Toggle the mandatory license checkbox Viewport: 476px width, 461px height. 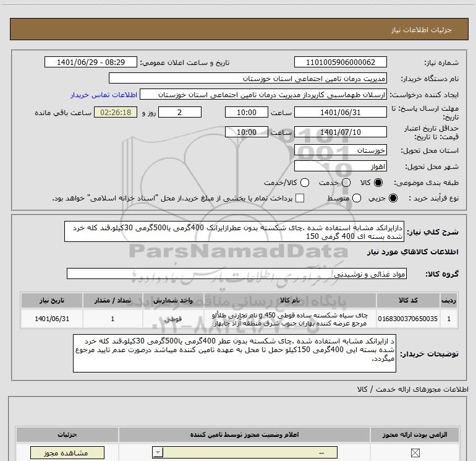[415, 453]
